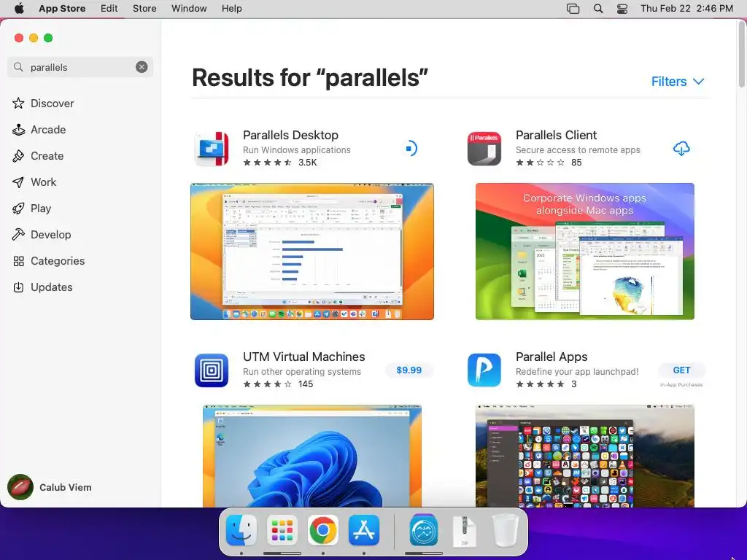Open Updates download-arrow icon

click(18, 287)
